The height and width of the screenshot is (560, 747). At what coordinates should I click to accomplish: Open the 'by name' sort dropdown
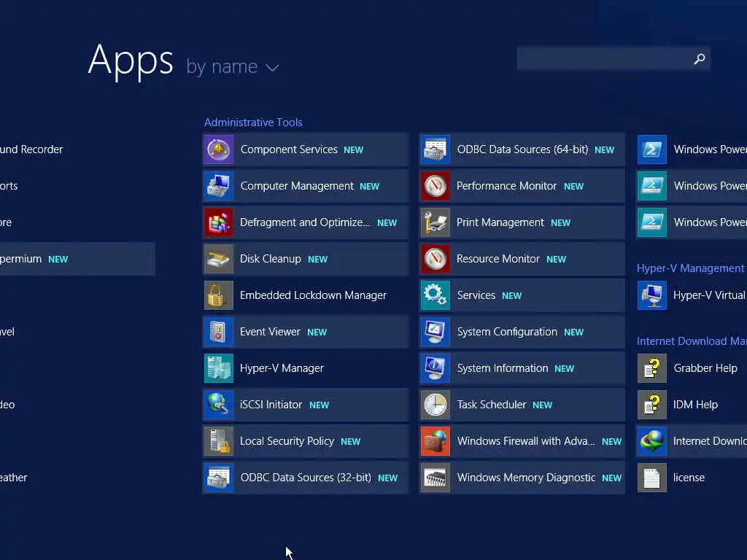232,66
